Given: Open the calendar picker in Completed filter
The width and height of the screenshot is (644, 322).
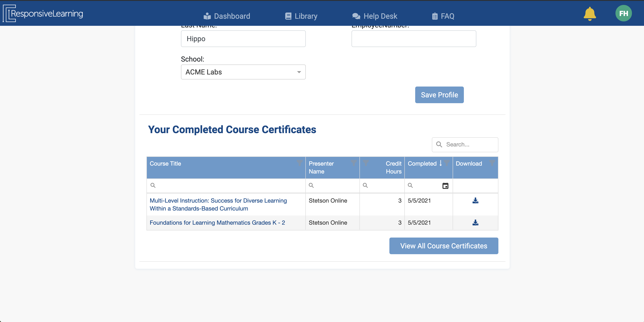Looking at the screenshot, I should [445, 186].
